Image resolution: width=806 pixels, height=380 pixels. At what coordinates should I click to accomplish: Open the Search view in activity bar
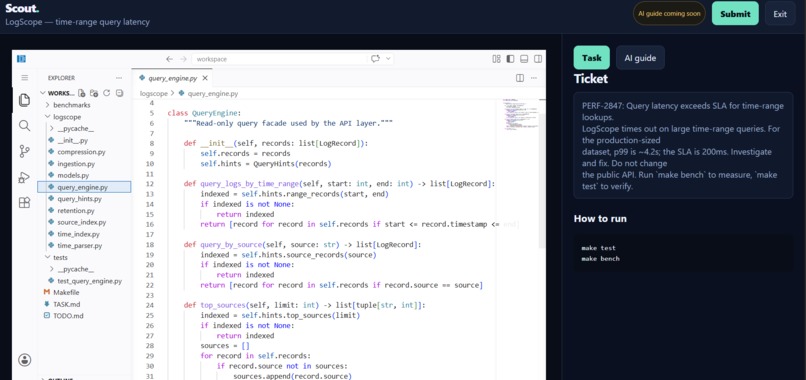(24, 125)
